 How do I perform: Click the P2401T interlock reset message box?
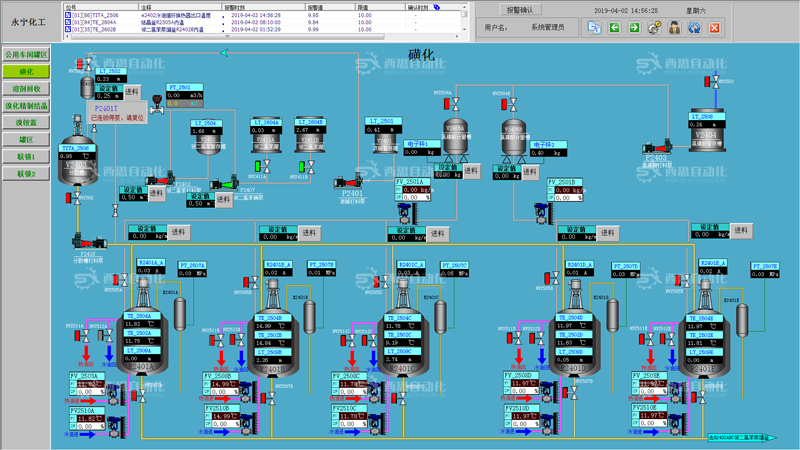tap(117, 113)
